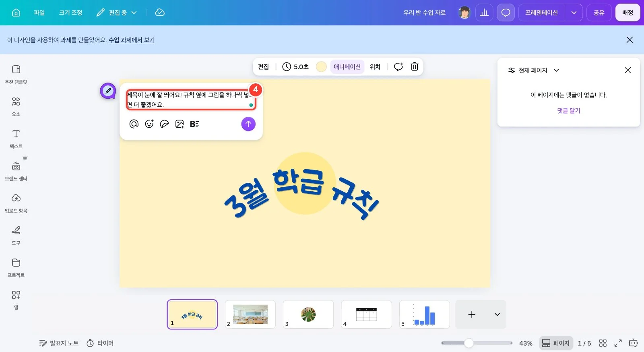Expand the presentation options chevron

(x=574, y=12)
